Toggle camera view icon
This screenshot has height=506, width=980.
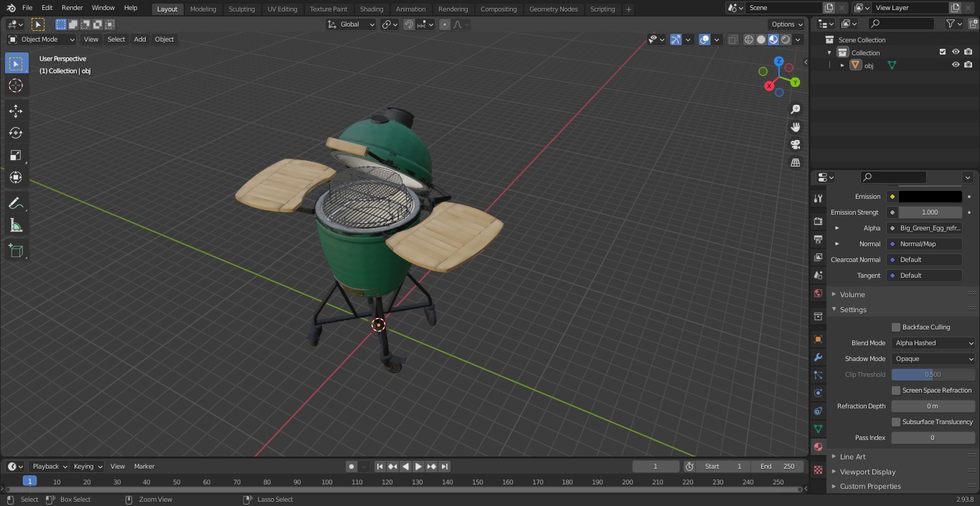click(795, 145)
